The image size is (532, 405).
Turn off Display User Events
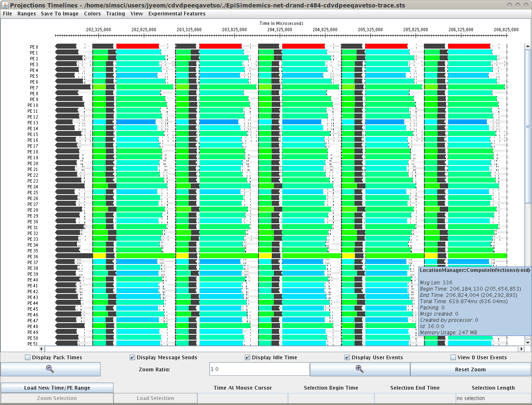tap(347, 358)
